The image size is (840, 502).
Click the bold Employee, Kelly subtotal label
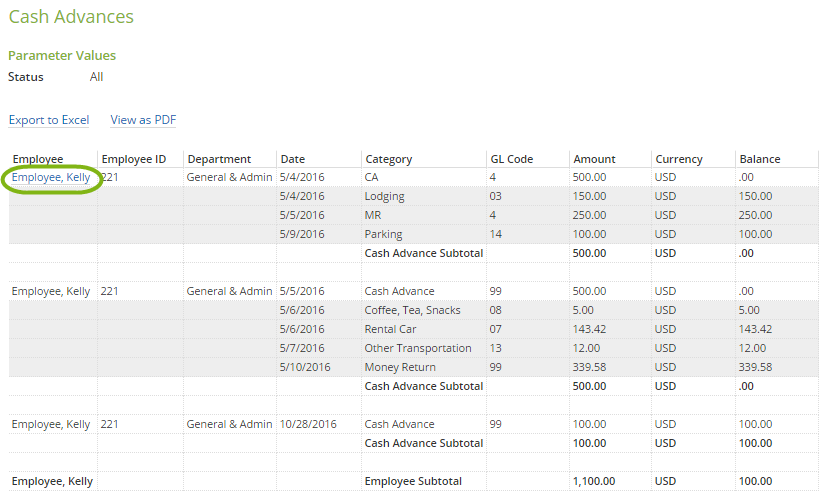52,481
